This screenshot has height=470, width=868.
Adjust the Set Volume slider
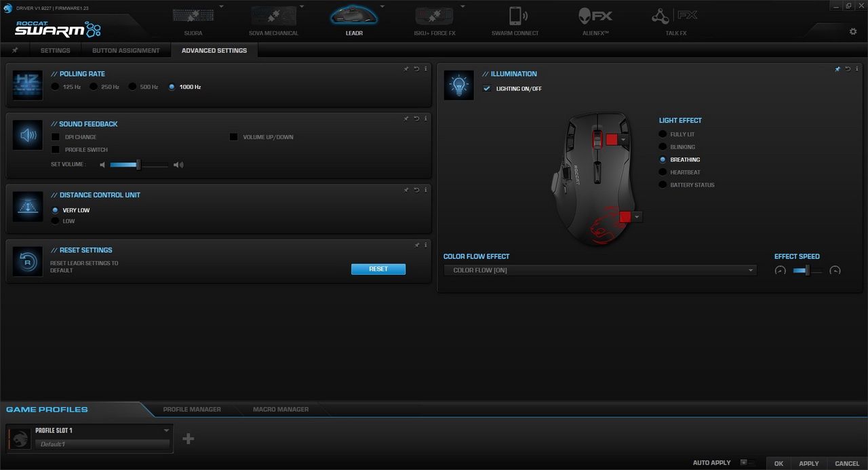[x=139, y=165]
